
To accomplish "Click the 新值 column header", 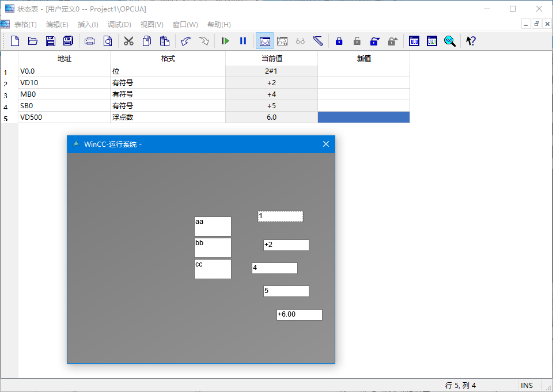I will point(363,59).
